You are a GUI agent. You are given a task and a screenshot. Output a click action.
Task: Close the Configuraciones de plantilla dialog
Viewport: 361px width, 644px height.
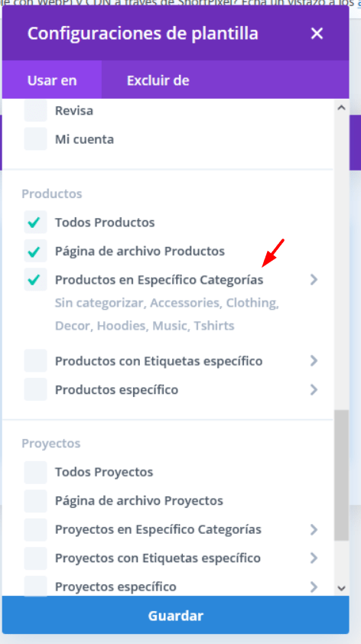[317, 33]
